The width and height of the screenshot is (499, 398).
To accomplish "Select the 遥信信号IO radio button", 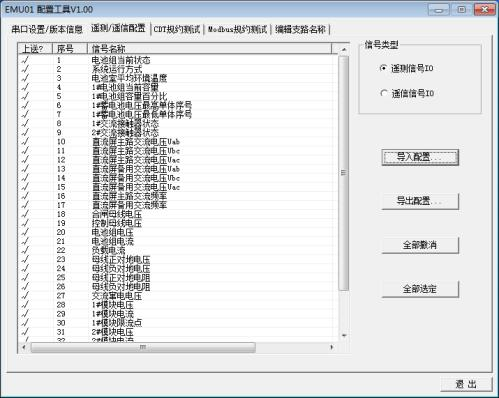I will click(383, 93).
